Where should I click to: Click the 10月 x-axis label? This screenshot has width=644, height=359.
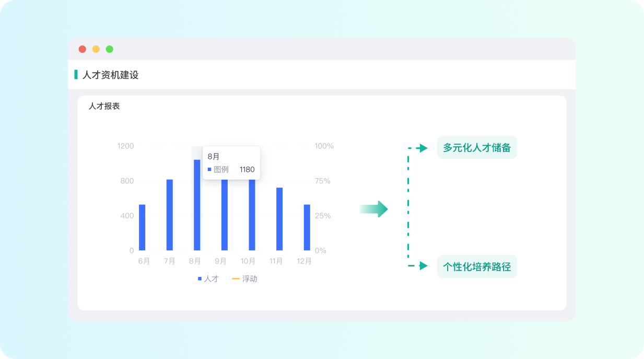point(248,261)
